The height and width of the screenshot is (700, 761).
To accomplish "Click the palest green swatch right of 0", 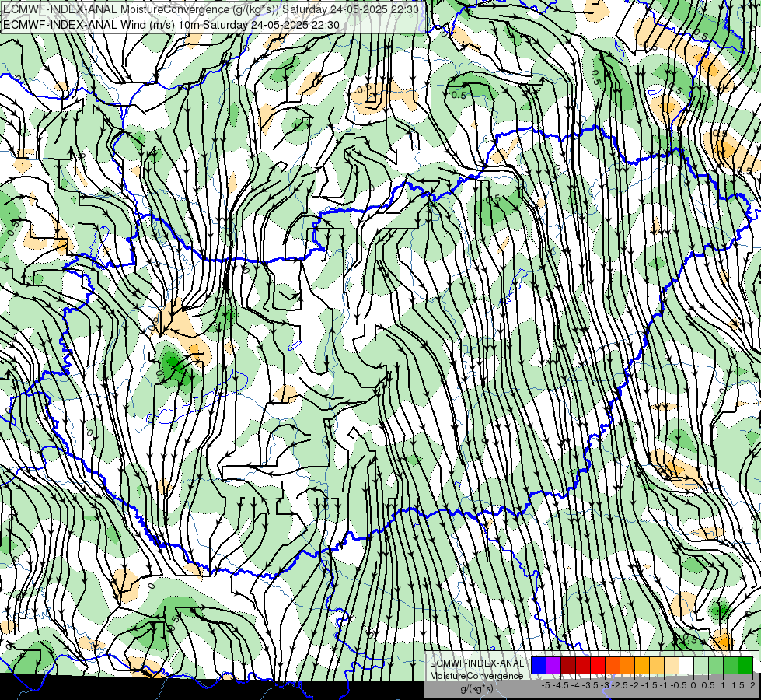I will (x=701, y=665).
